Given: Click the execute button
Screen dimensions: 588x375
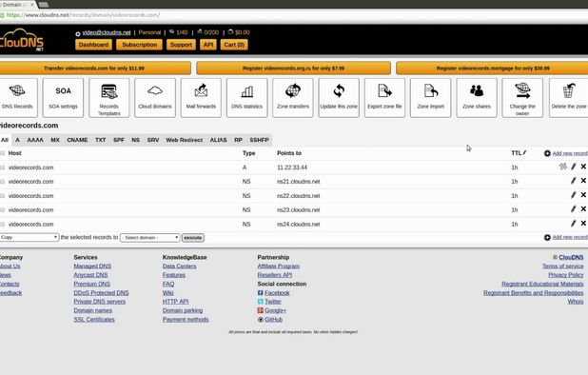Looking at the screenshot, I should [x=193, y=238].
